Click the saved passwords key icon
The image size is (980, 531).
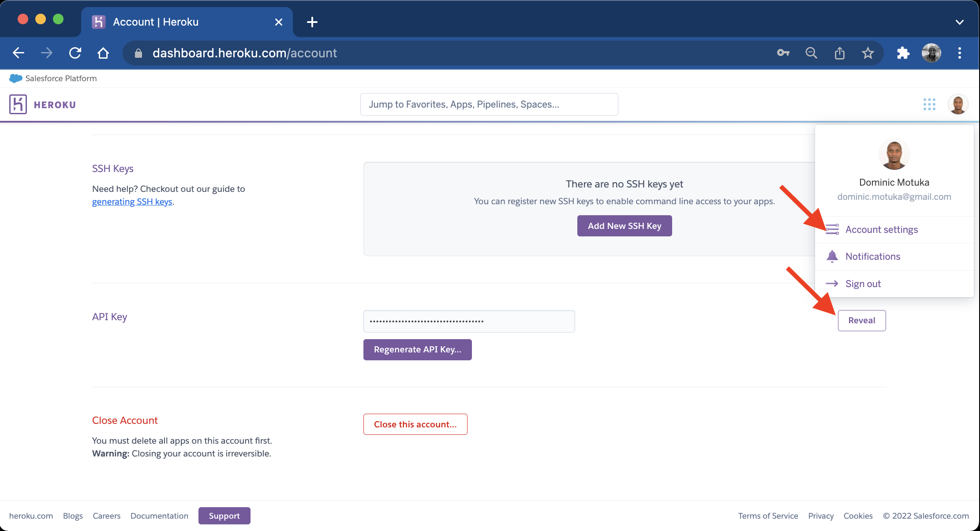pyautogui.click(x=783, y=52)
